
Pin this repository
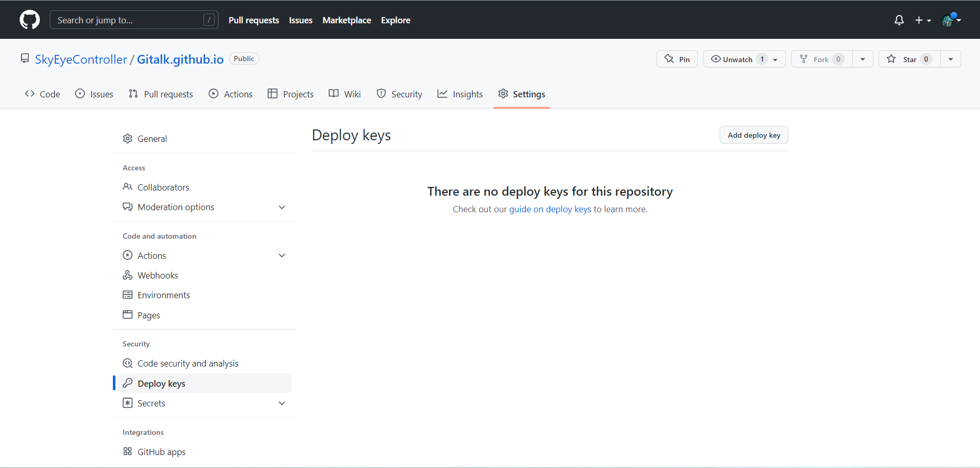[677, 59]
